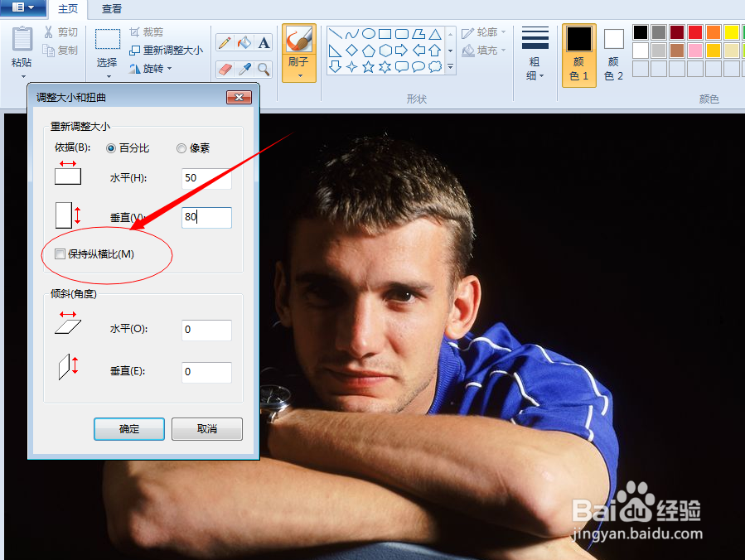This screenshot has width=745, height=560.
Task: Select the Color picker eyedropper tool
Action: [x=244, y=70]
